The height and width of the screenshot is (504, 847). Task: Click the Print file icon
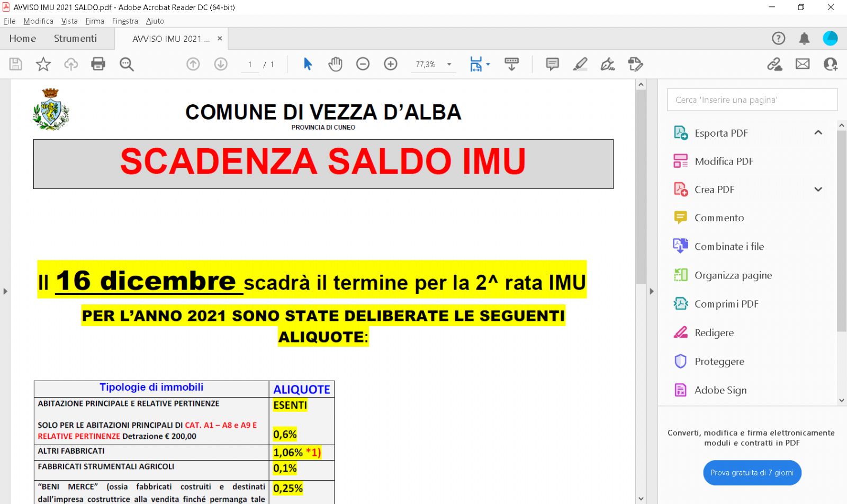click(98, 64)
